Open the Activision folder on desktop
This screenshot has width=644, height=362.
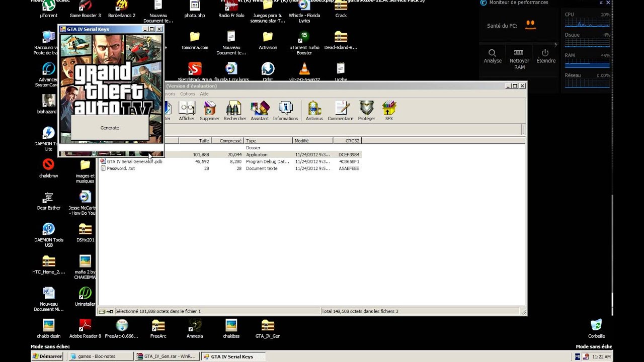[x=268, y=41]
